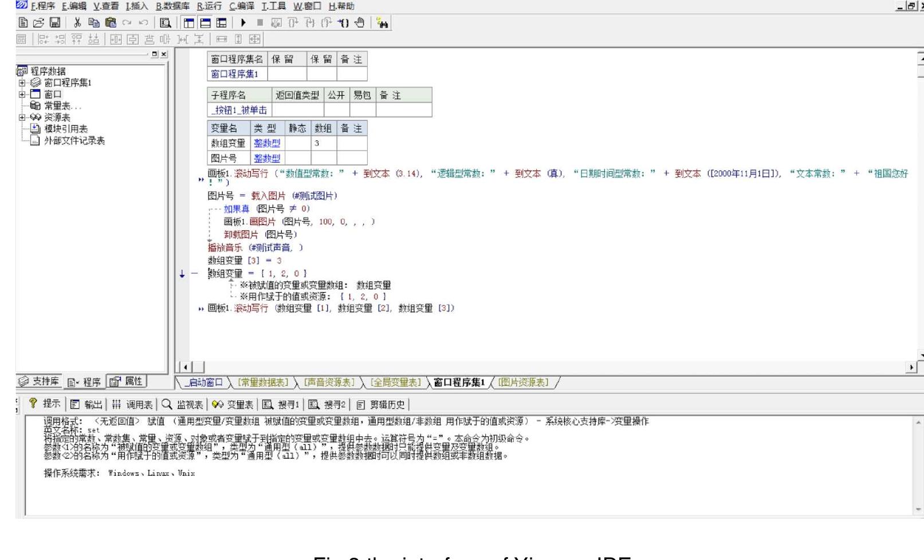Open the 剪辑历史 bottom panel tab
The height and width of the screenshot is (560, 924).
[380, 404]
